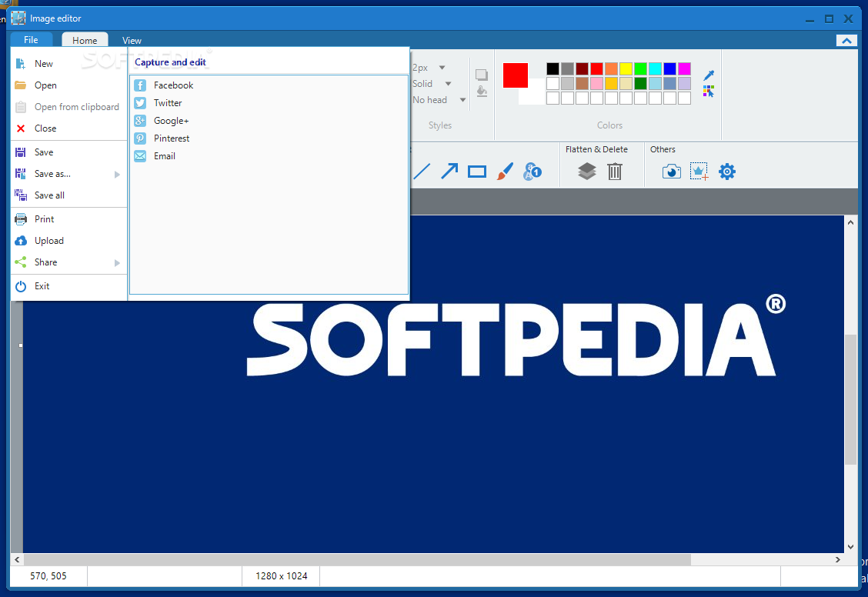Click the Pinterest icon

click(x=140, y=138)
